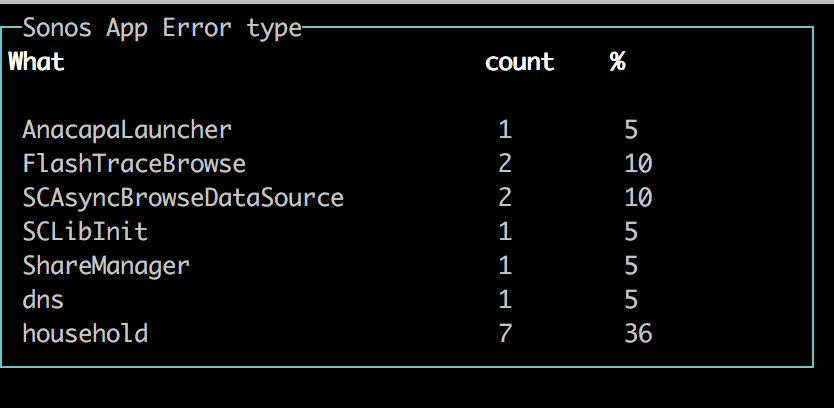The width and height of the screenshot is (834, 408).
Task: Select the percent value for SCLibInit
Action: point(631,232)
